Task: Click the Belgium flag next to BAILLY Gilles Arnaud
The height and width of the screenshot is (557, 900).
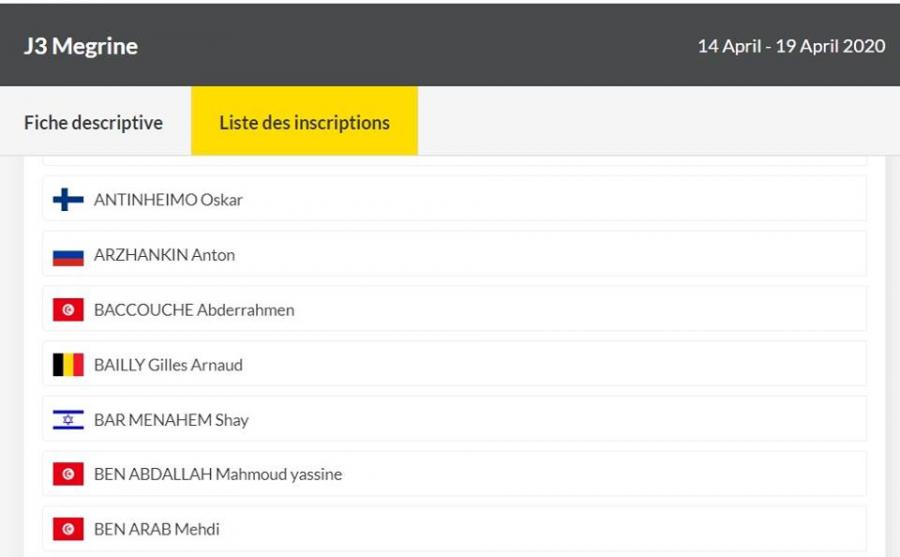Action: (68, 365)
